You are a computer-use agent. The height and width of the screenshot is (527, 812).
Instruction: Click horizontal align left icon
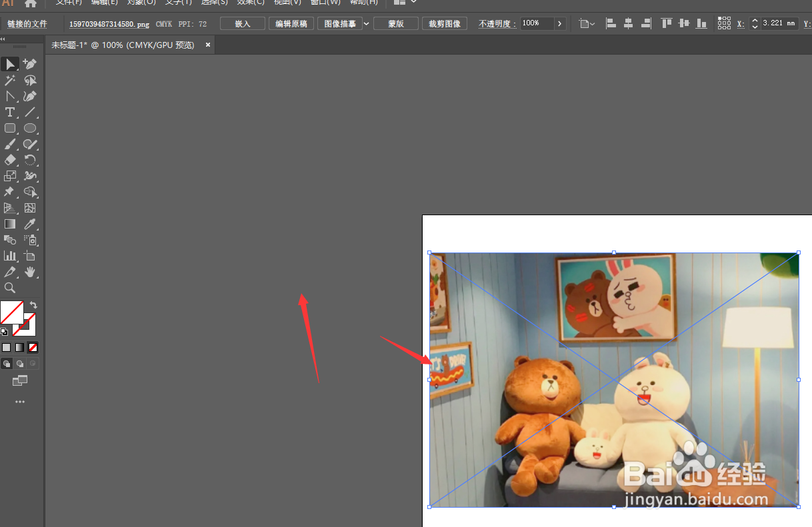click(x=611, y=23)
